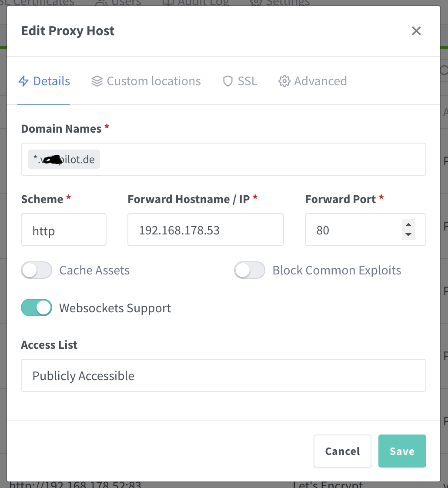
Task: Increase Forward Port with up arrow
Action: tap(408, 225)
